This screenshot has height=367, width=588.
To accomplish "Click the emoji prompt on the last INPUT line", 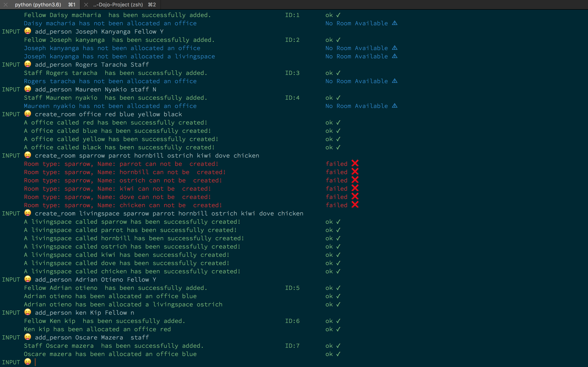I will pyautogui.click(x=28, y=362).
